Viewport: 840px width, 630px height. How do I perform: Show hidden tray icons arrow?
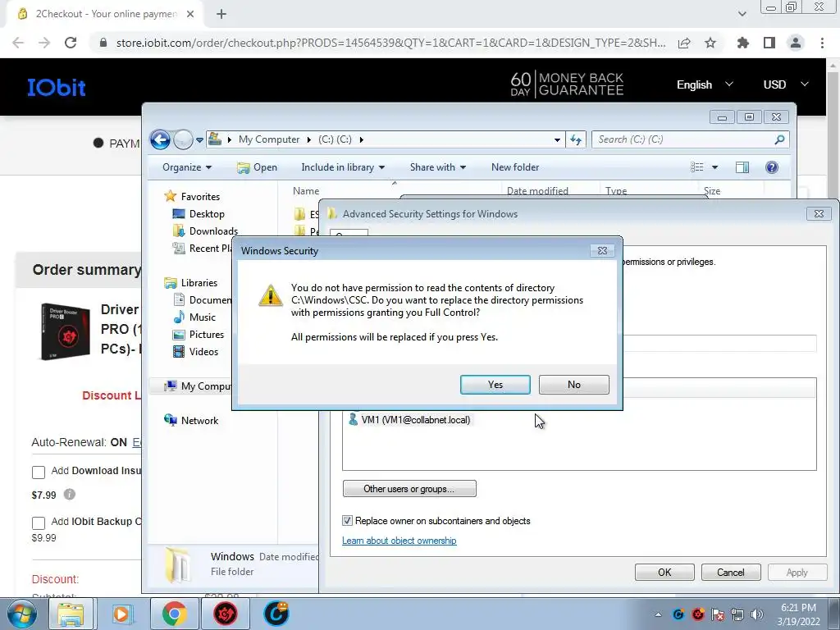(x=658, y=614)
